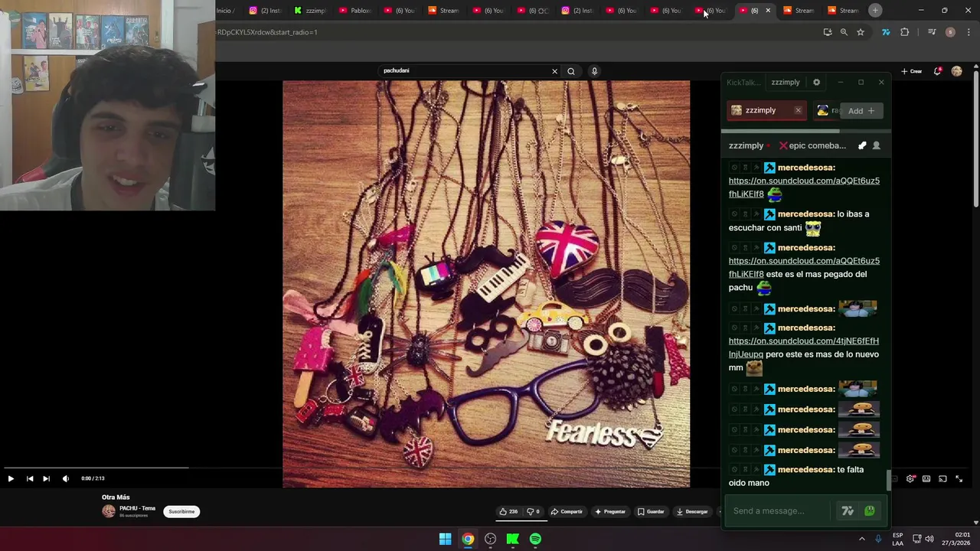
Task: Click the Preguntar button
Action: coord(610,511)
